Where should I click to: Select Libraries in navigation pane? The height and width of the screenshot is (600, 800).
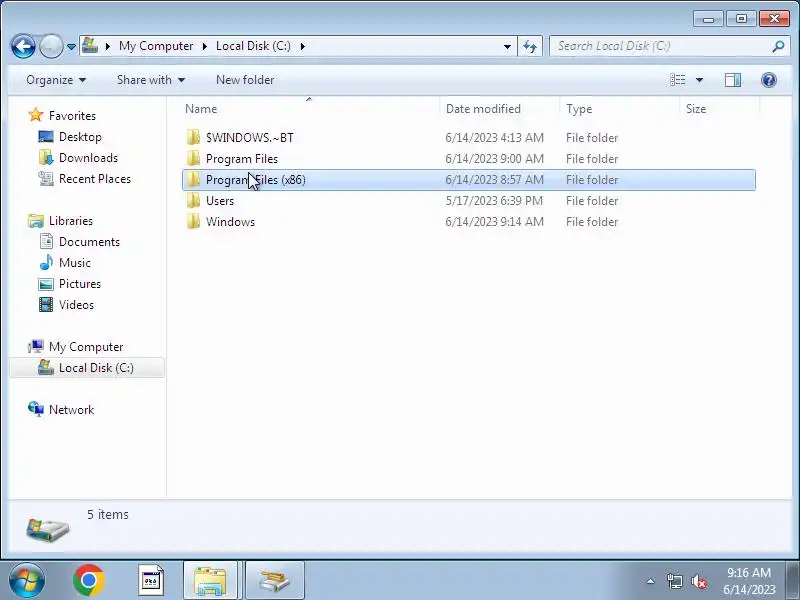click(x=71, y=221)
